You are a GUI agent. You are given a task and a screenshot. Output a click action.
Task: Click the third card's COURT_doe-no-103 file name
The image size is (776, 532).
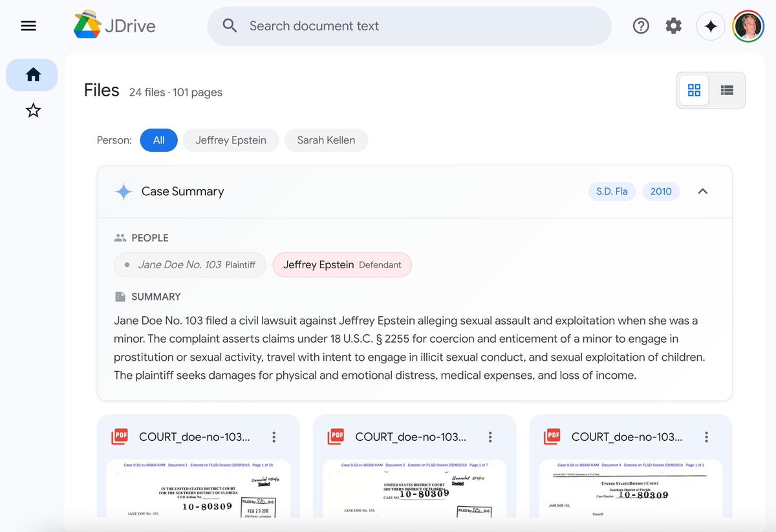627,437
